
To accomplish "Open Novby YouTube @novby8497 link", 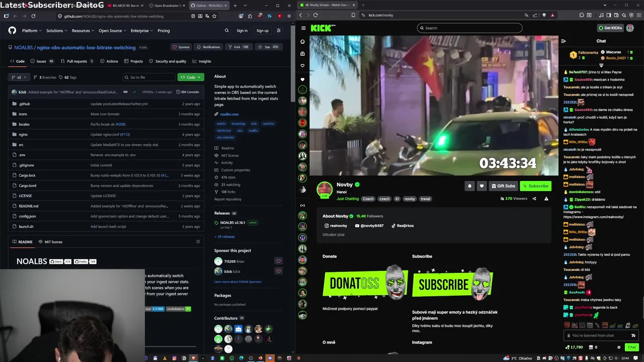I will tap(369, 226).
